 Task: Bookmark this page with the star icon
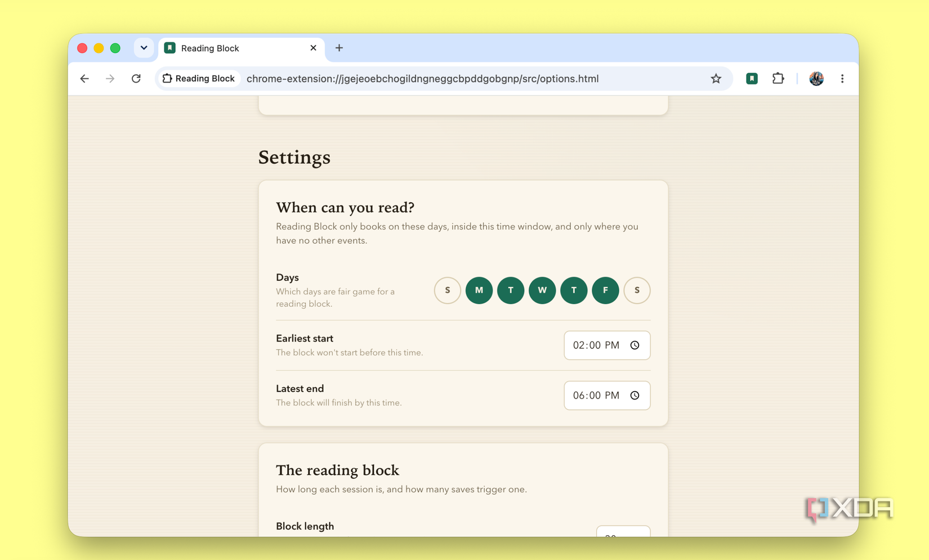[x=716, y=79]
